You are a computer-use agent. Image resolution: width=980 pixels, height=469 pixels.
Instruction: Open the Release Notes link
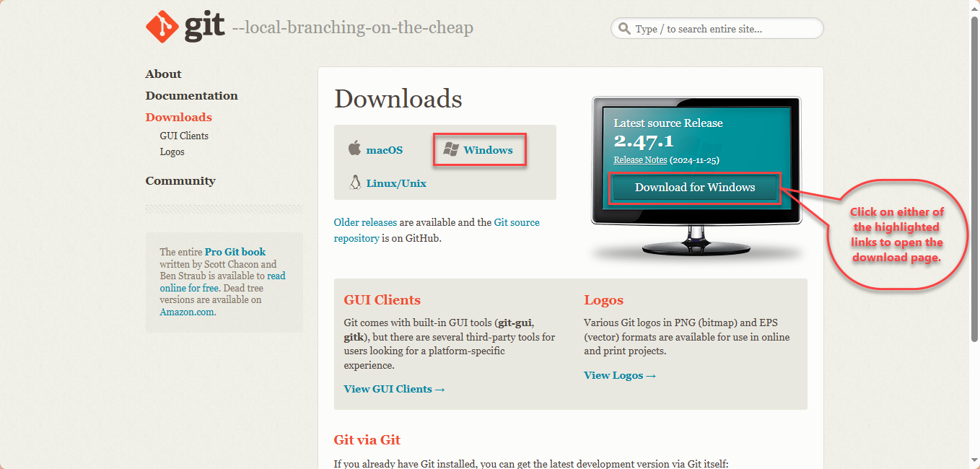coord(640,159)
